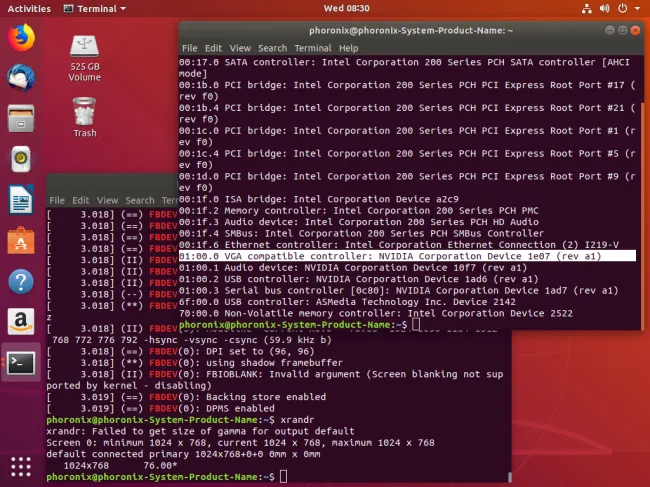Open the power icon in top bar
Image resolution: width=650 pixels, height=487 pixels.
[623, 8]
